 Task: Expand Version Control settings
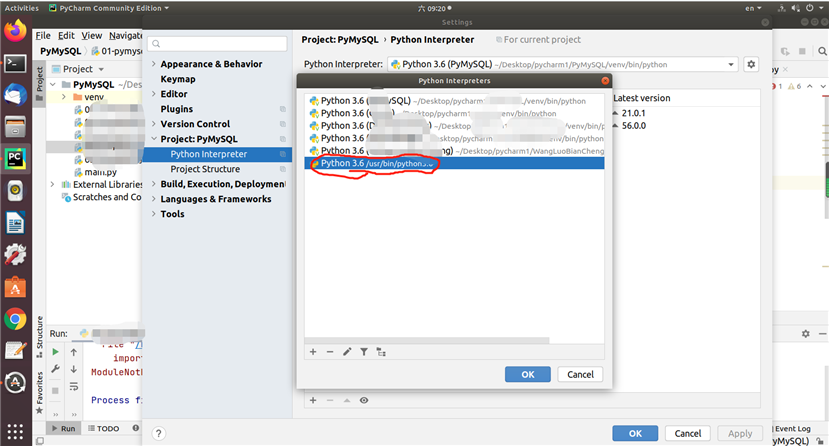click(x=154, y=124)
